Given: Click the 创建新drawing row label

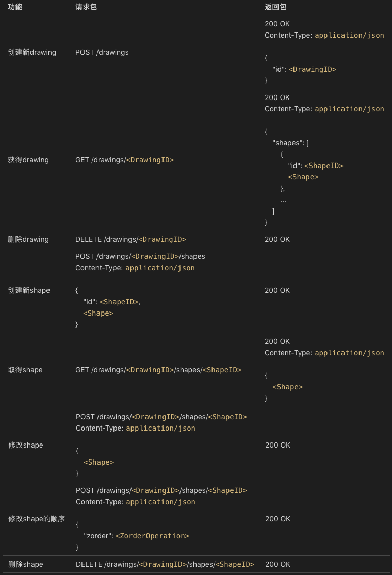Looking at the screenshot, I should (x=32, y=52).
